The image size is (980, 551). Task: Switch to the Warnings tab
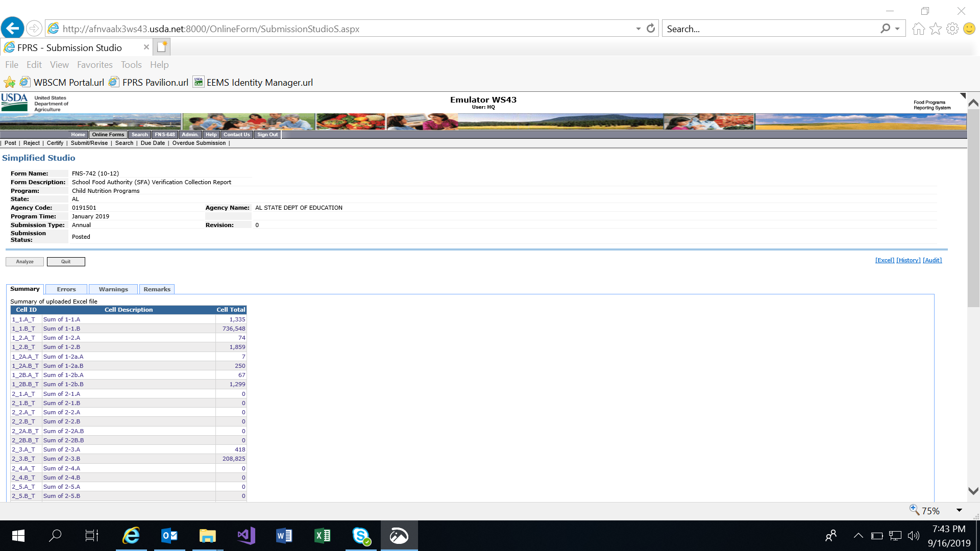pyautogui.click(x=113, y=289)
